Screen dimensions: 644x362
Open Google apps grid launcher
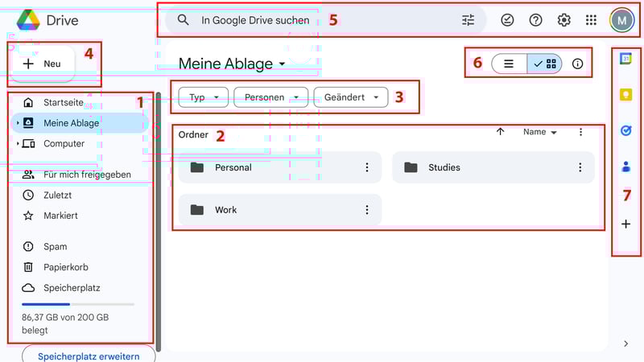(x=591, y=19)
